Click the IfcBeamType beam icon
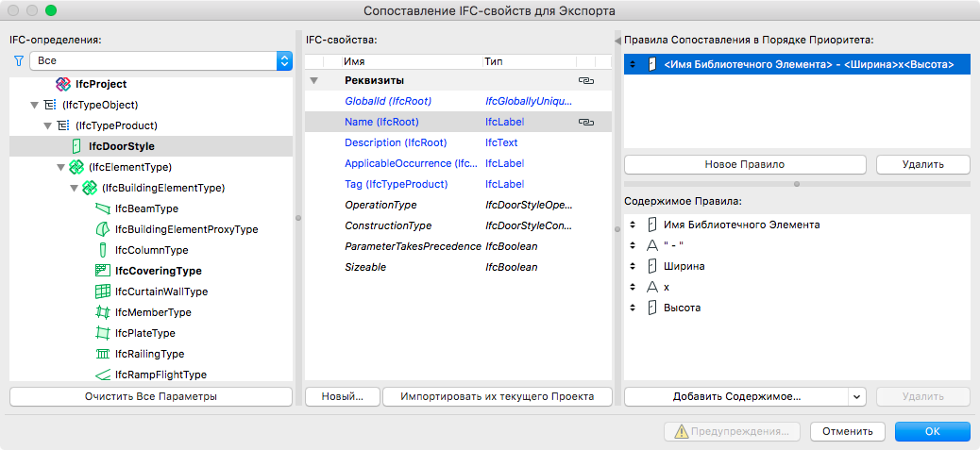The width and height of the screenshot is (980, 450). click(x=103, y=208)
